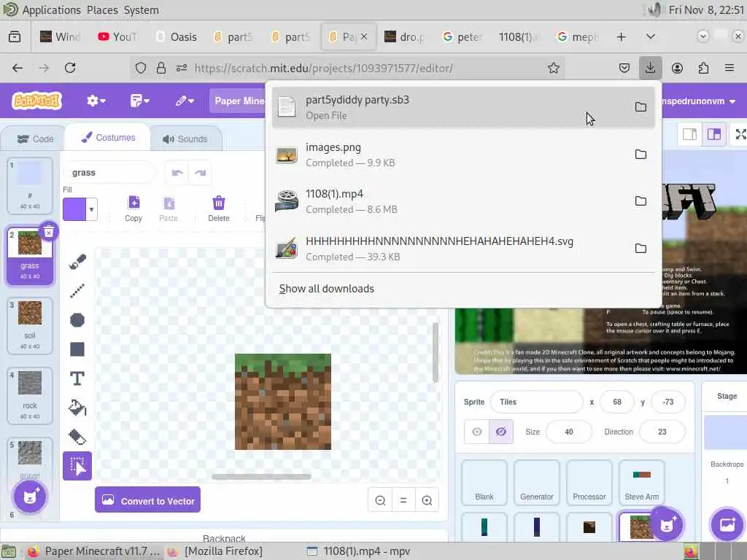The height and width of the screenshot is (560, 747).
Task: Open containing folder for images.png
Action: (640, 155)
